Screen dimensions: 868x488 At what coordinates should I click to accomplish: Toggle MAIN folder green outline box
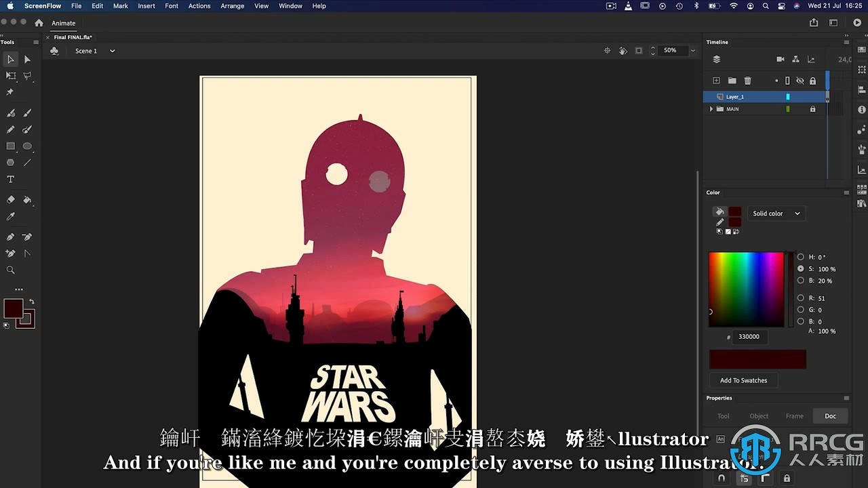tap(788, 109)
